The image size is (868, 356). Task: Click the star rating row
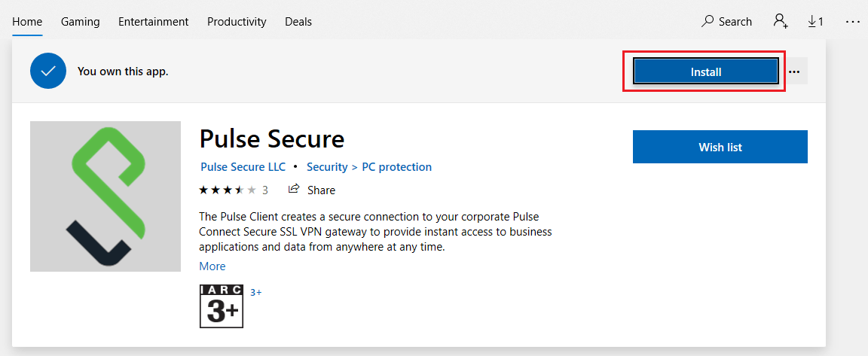228,190
